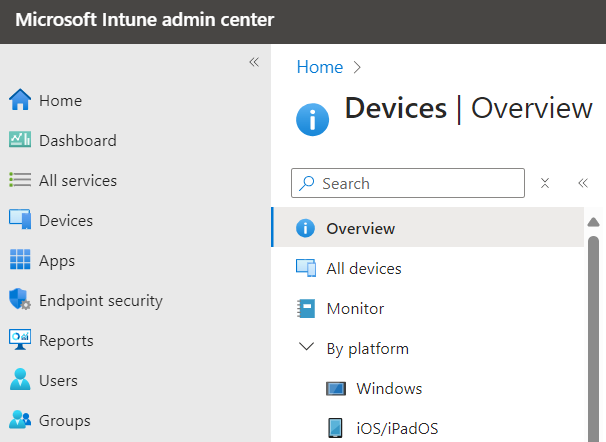606x442 pixels.
Task: Open Groups using the people icon
Action: (20, 420)
